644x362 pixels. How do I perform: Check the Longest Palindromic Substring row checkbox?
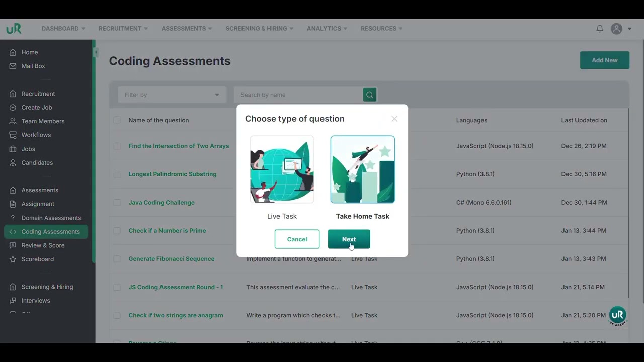tap(117, 174)
